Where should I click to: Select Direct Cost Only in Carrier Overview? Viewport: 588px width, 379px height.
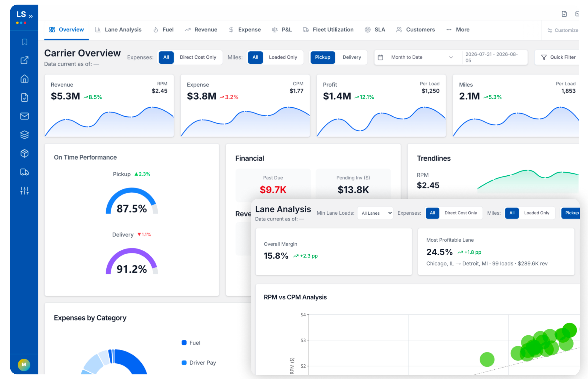(x=198, y=57)
